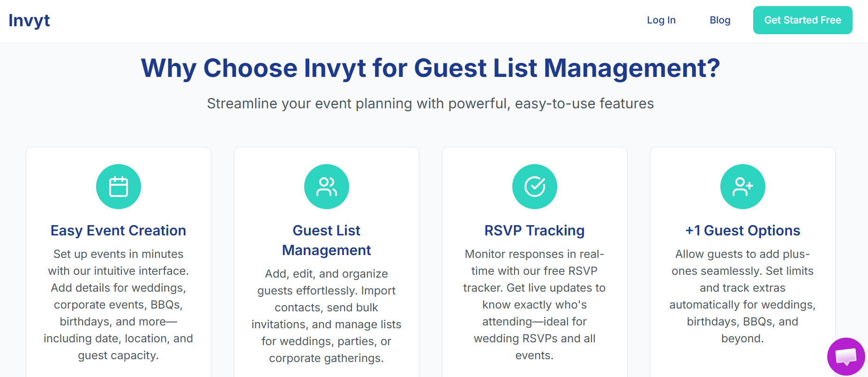Click the add-person +1 Guest Options icon
The height and width of the screenshot is (377, 868).
743,187
